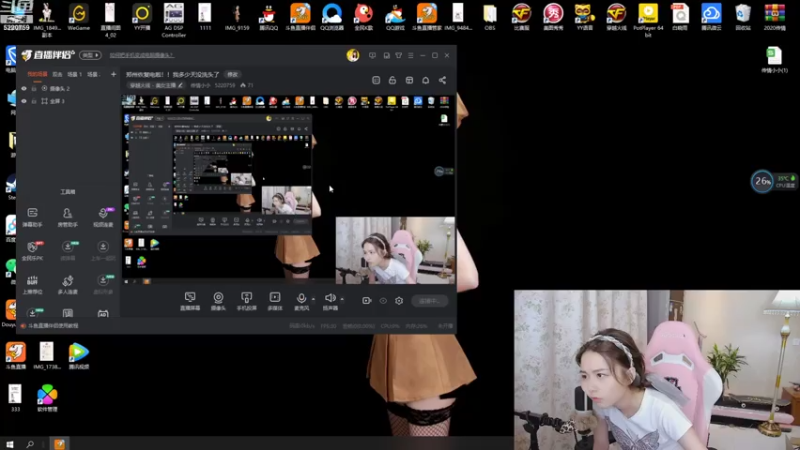Edit the 穿越火线 · 美女主播 category chip
The image size is (800, 450).
click(x=156, y=85)
